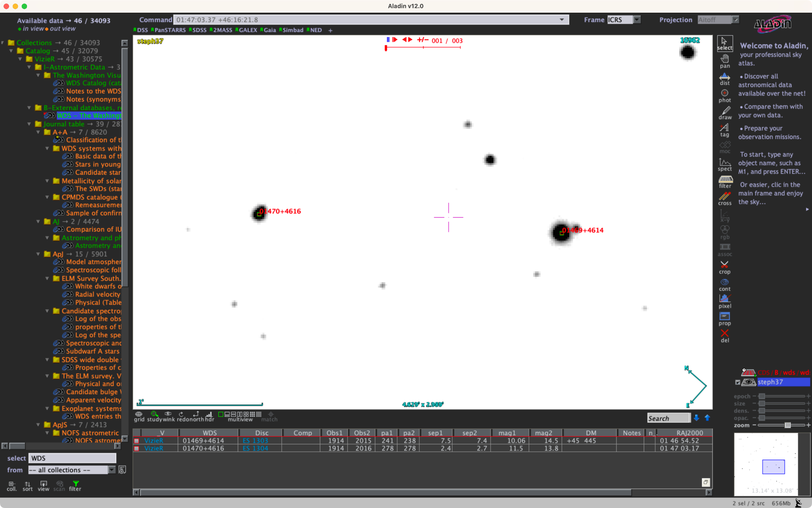Adjust the zoom slider handle

[x=787, y=425]
